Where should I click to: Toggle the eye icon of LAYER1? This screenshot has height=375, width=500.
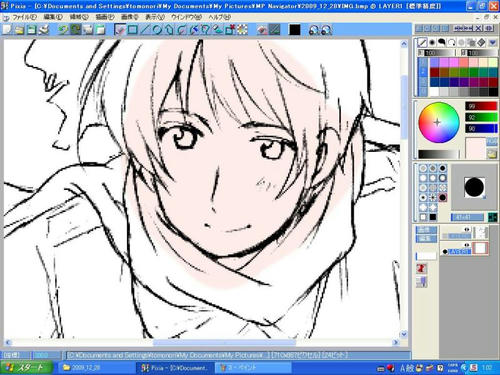click(x=467, y=246)
